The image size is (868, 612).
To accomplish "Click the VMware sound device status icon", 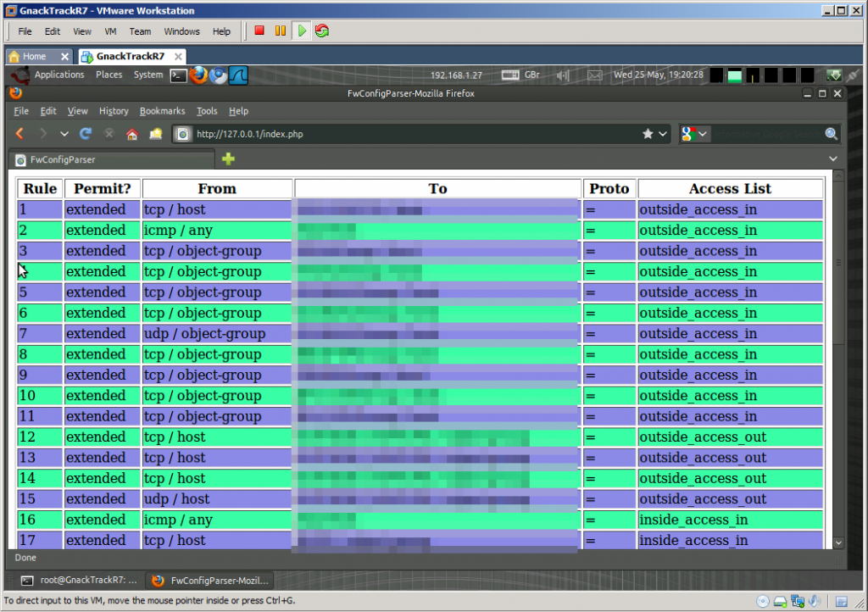I will [x=815, y=602].
